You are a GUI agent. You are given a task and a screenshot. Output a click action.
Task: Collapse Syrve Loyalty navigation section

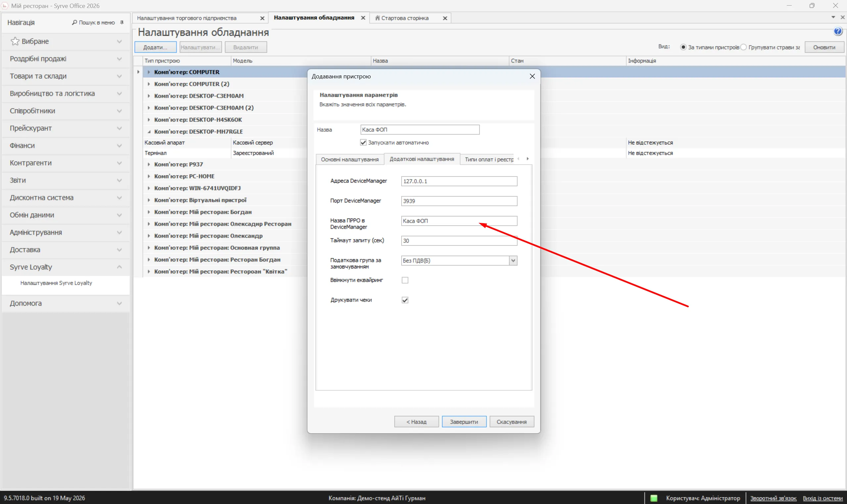click(66, 267)
